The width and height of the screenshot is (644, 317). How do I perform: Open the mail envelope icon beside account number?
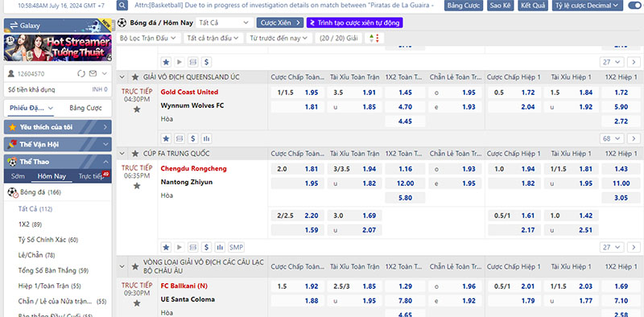(93, 73)
